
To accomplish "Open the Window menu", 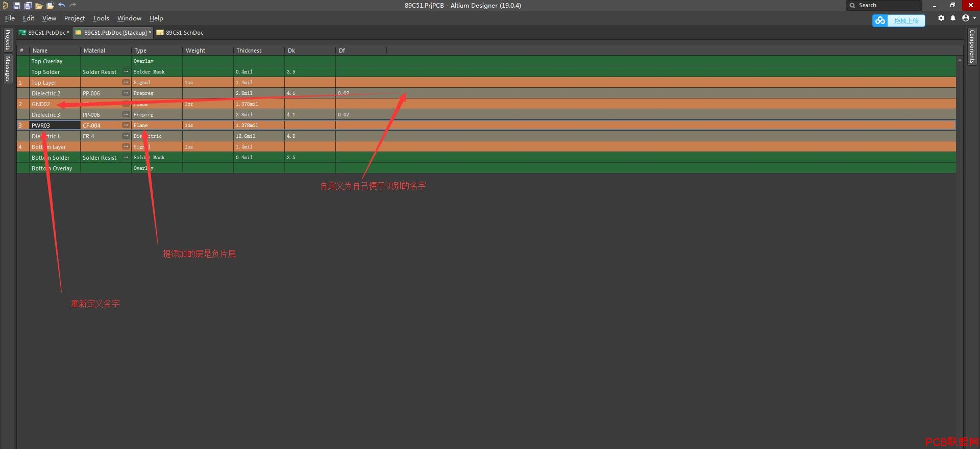I will [129, 18].
